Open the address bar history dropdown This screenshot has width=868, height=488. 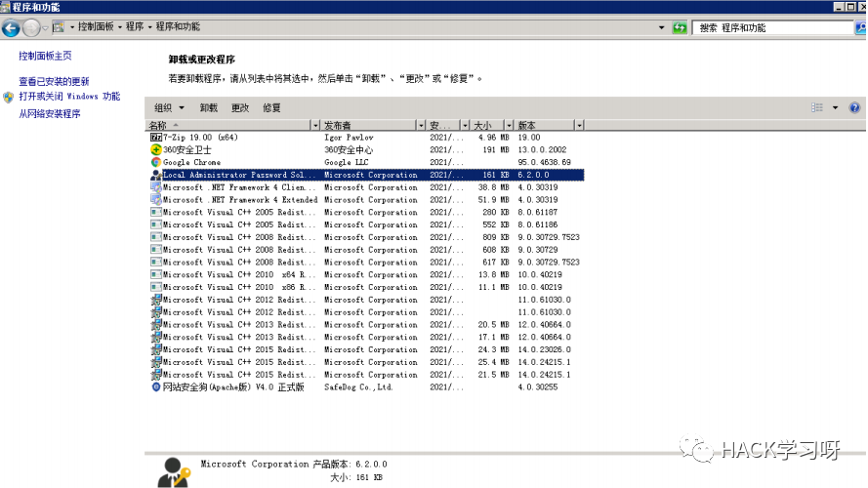(x=662, y=27)
